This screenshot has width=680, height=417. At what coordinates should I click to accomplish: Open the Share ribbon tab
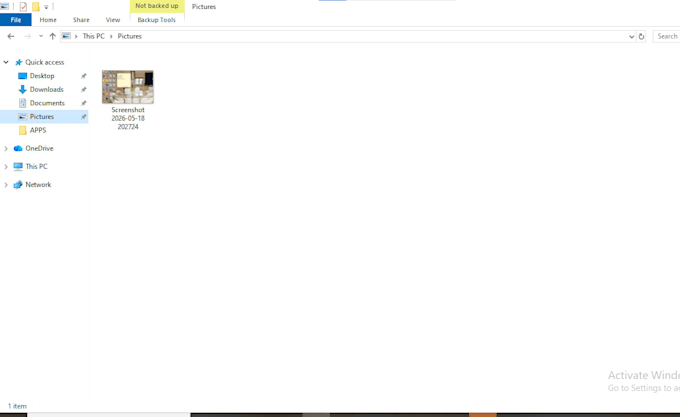coord(81,20)
